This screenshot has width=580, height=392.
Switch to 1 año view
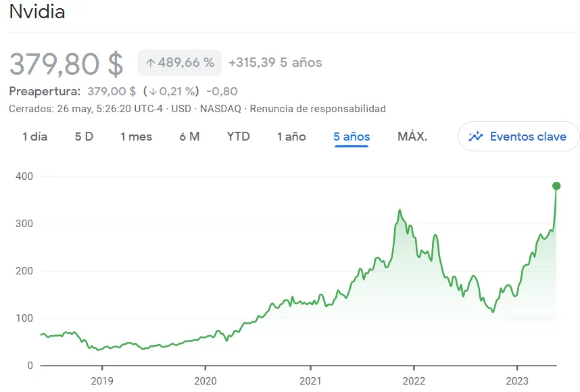(291, 137)
